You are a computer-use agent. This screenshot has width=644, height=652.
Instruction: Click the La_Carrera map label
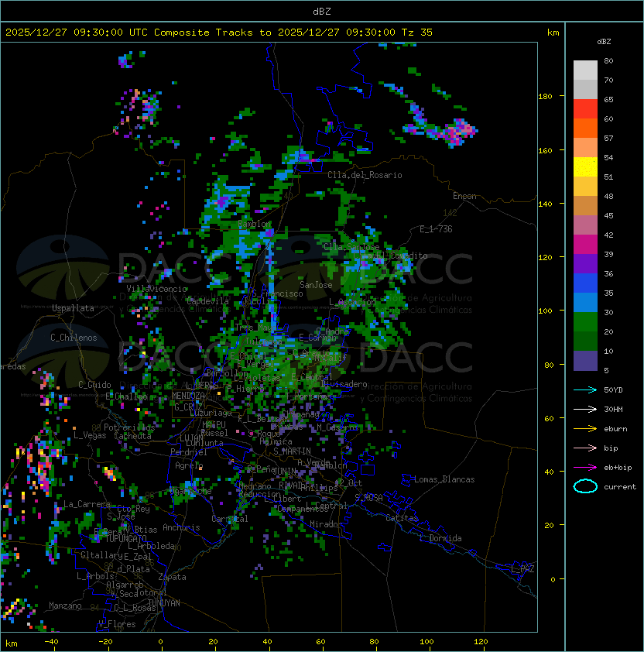(87, 504)
